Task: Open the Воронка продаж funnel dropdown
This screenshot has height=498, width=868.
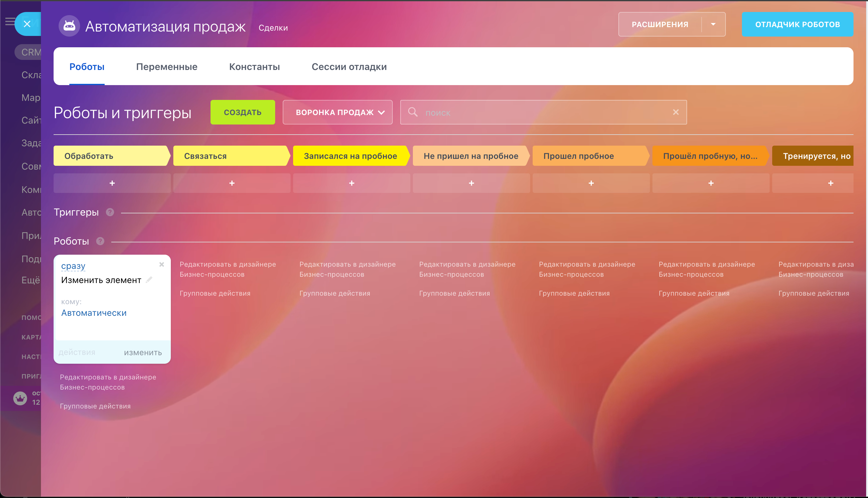Action: 337,112
